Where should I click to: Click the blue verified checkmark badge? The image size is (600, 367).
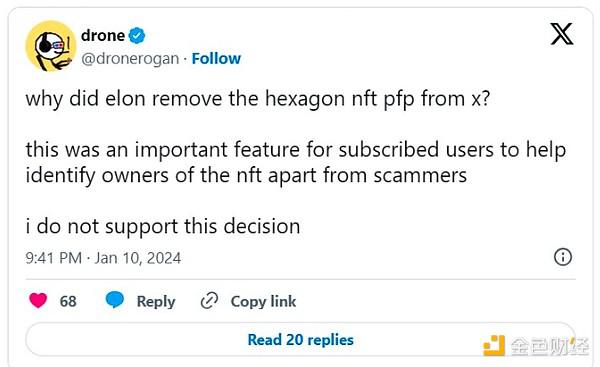137,36
